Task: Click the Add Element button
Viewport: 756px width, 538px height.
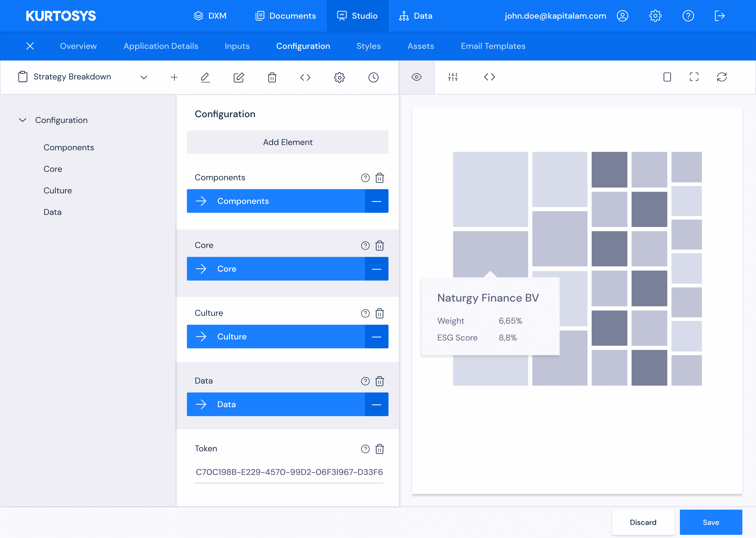Action: [x=288, y=142]
